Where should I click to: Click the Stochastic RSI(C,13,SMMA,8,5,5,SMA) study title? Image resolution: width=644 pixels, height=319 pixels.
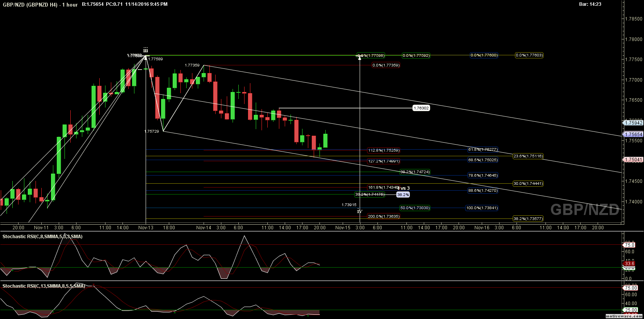tap(44, 286)
